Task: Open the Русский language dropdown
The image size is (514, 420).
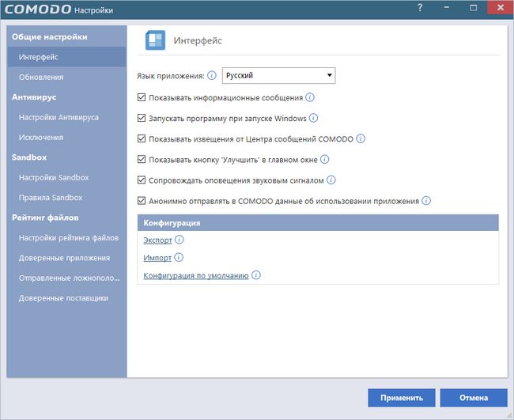Action: pyautogui.click(x=278, y=76)
